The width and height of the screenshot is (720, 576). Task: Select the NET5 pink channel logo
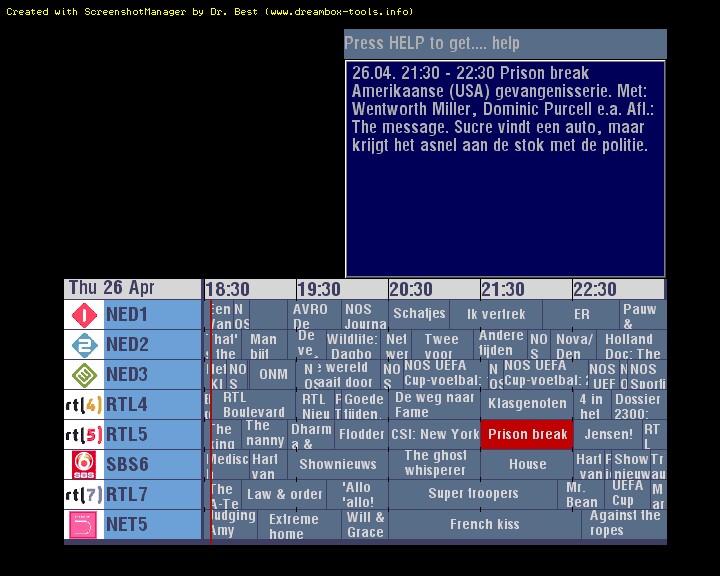(84, 525)
